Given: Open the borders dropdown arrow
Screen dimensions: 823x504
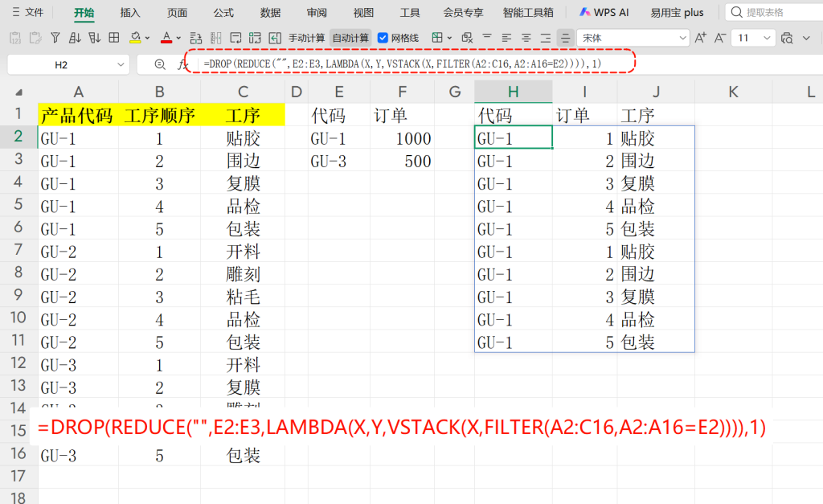Looking at the screenshot, I should (x=449, y=38).
